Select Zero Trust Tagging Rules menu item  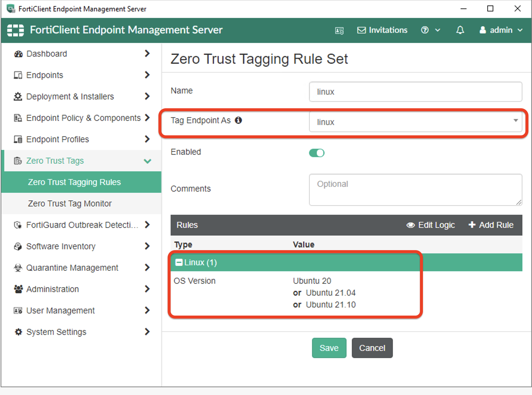81,182
